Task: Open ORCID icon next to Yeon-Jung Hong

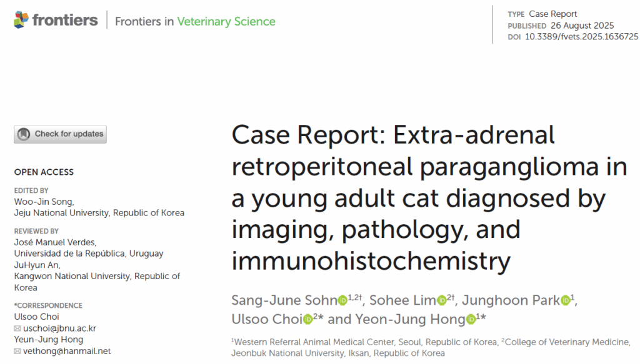Action: click(x=471, y=320)
